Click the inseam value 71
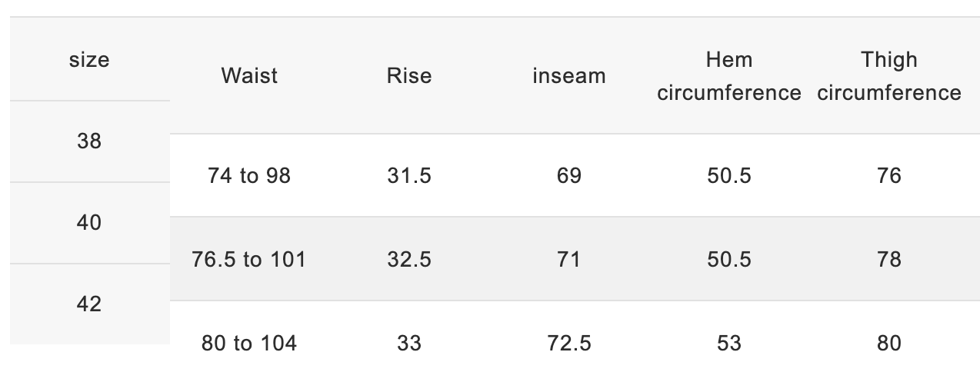Image resolution: width=980 pixels, height=372 pixels. point(569,259)
